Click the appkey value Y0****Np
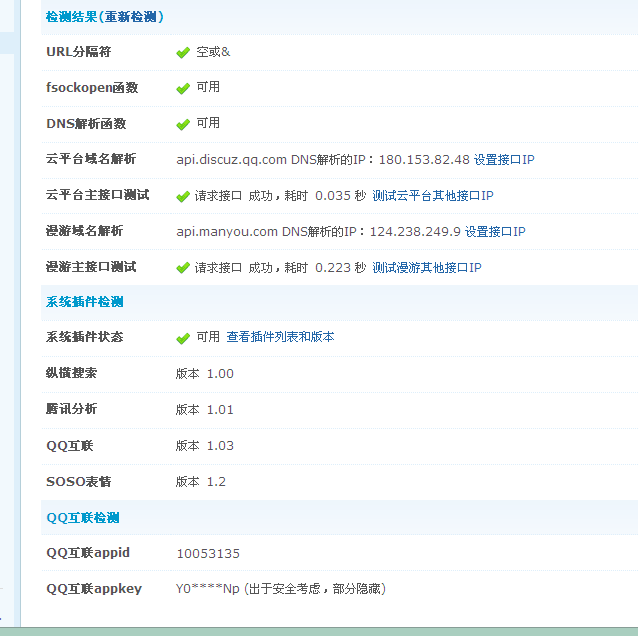This screenshot has width=638, height=636. [x=208, y=589]
